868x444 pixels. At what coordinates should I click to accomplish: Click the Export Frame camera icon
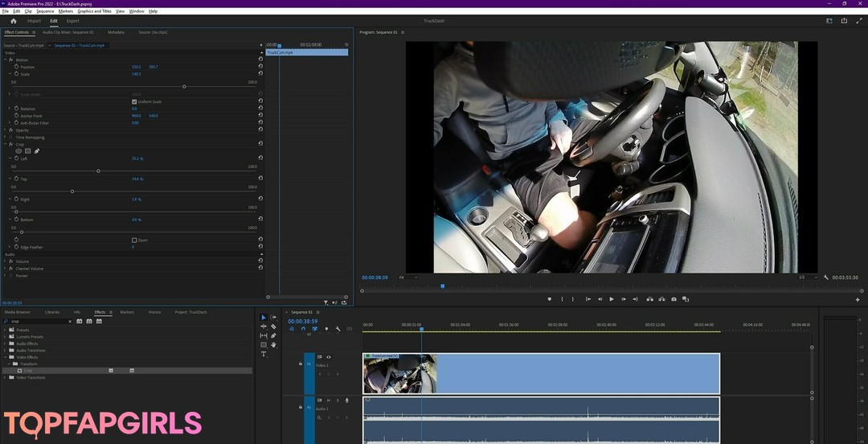[674, 299]
